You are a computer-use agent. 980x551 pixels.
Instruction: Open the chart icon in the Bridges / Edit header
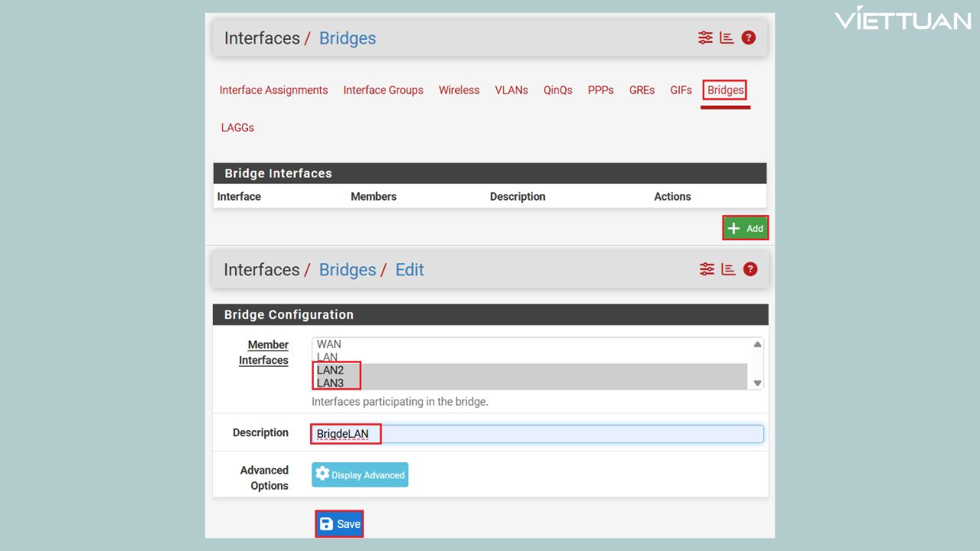coord(727,269)
